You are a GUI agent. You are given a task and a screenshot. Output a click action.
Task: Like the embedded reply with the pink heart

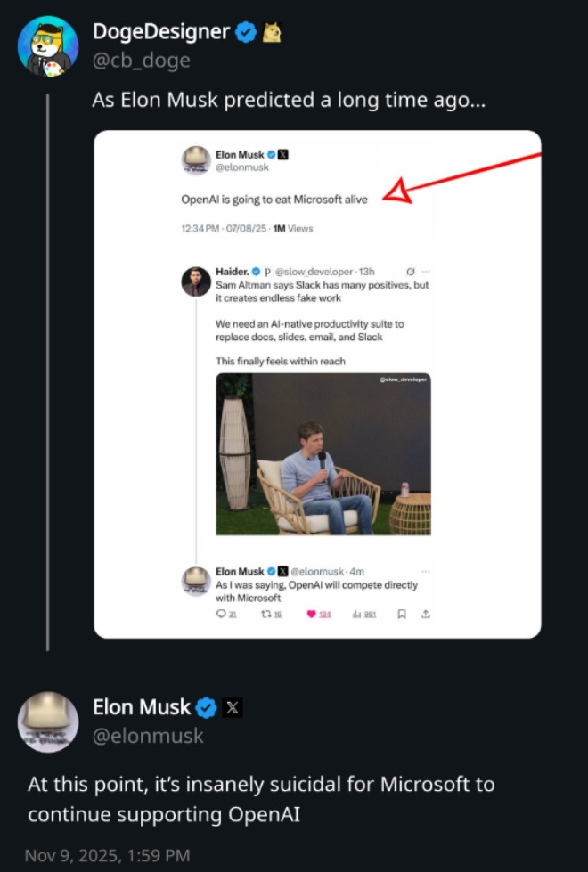tap(312, 614)
